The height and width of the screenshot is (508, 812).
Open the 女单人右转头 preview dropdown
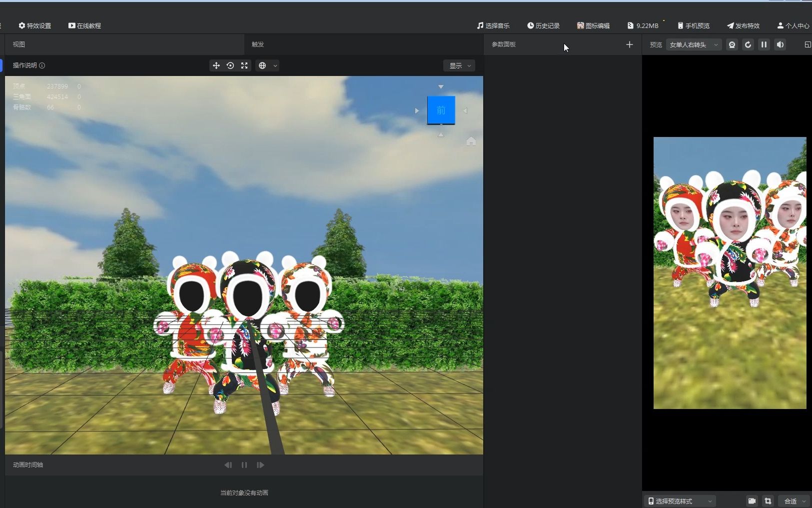tap(694, 44)
